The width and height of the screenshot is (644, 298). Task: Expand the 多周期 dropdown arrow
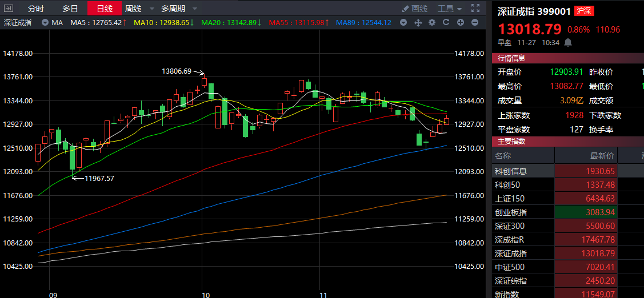195,9
